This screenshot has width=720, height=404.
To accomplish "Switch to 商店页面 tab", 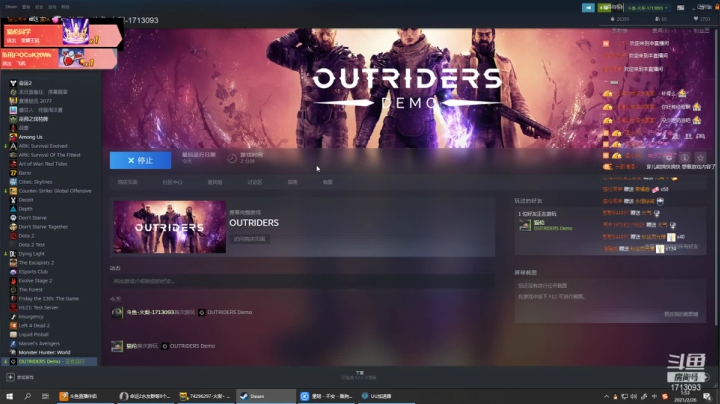I will click(128, 182).
